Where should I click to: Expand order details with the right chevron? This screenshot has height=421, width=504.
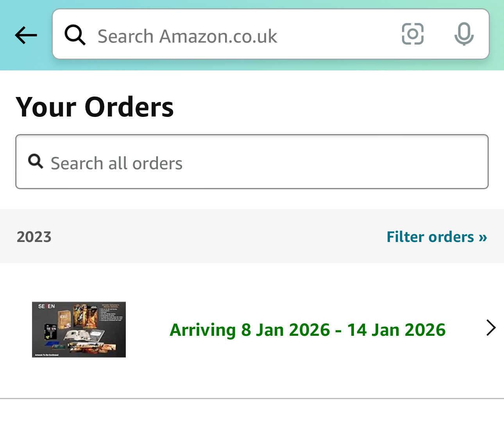click(491, 328)
